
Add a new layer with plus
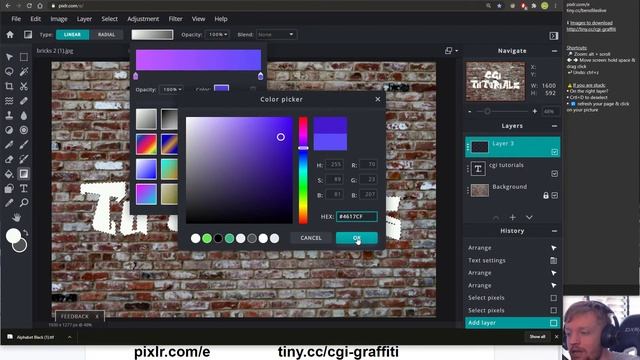513,218
